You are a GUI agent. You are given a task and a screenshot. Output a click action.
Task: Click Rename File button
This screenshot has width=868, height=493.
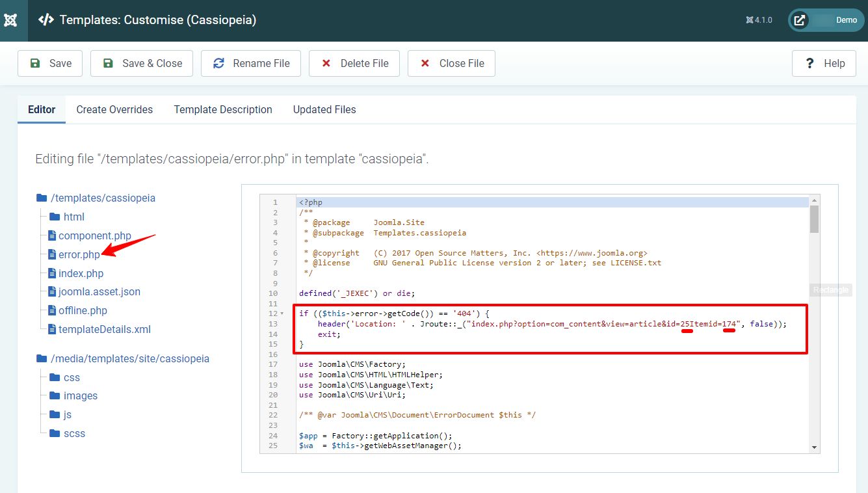(251, 63)
